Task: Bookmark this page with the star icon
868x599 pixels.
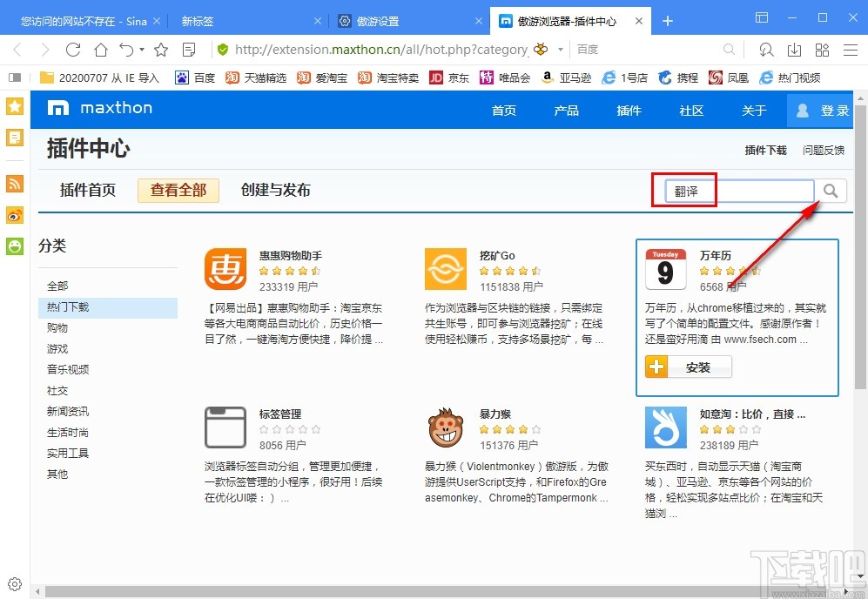Action: pos(161,50)
